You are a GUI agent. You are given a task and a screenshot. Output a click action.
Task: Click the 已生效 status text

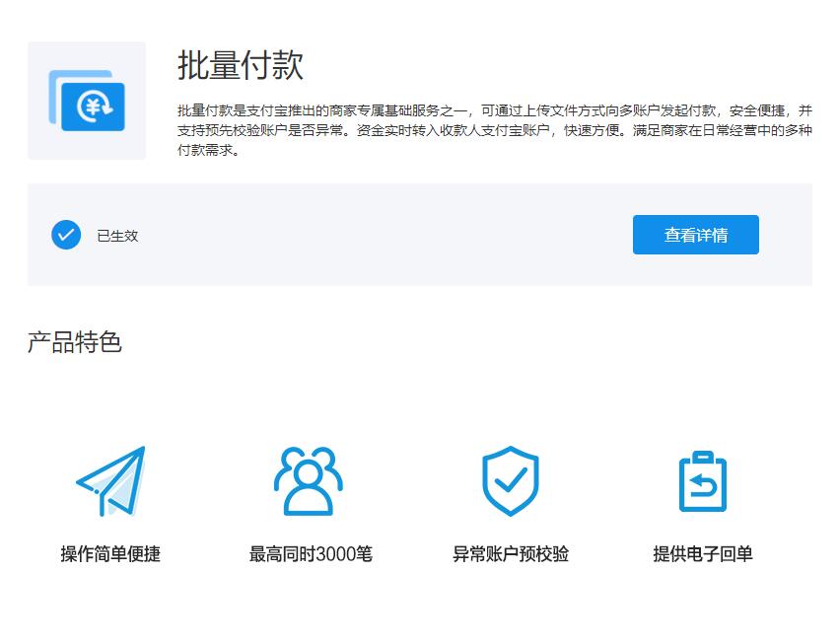coord(117,236)
